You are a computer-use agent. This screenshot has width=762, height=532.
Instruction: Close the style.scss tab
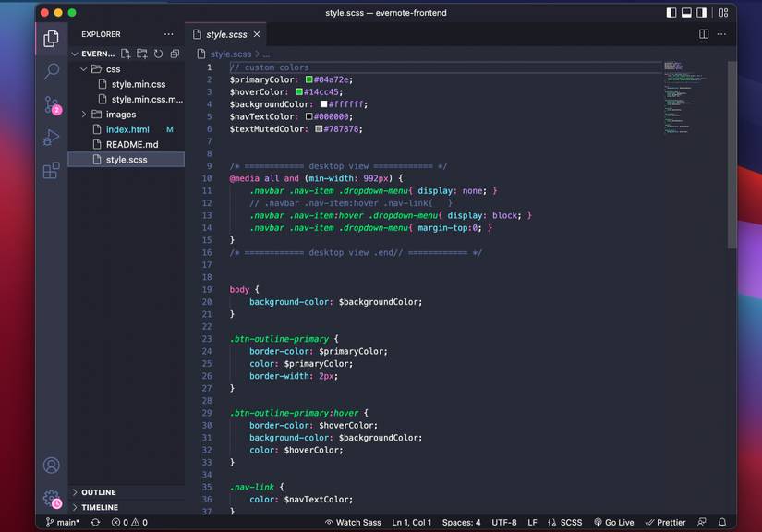coord(256,33)
